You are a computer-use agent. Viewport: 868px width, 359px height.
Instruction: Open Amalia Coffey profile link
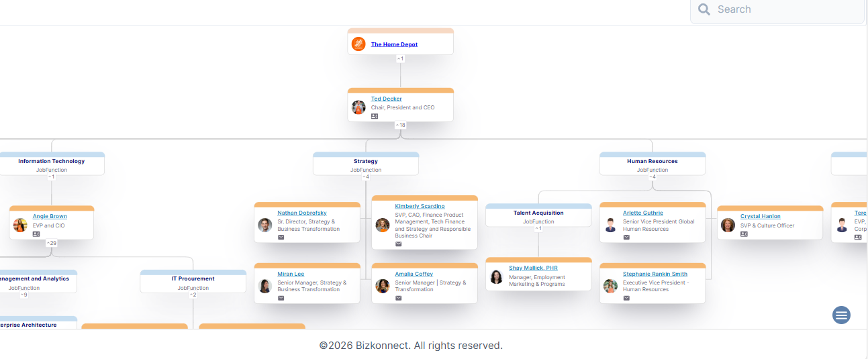pos(414,274)
